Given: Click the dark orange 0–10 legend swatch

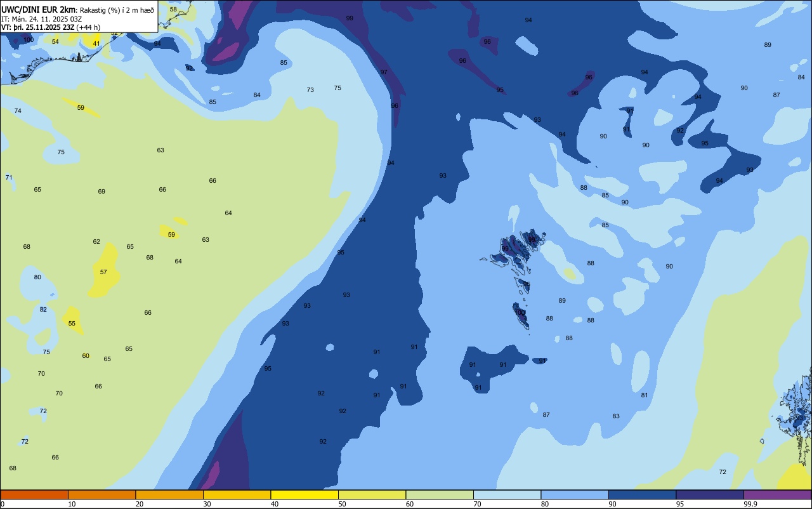Looking at the screenshot, I should point(34,494).
